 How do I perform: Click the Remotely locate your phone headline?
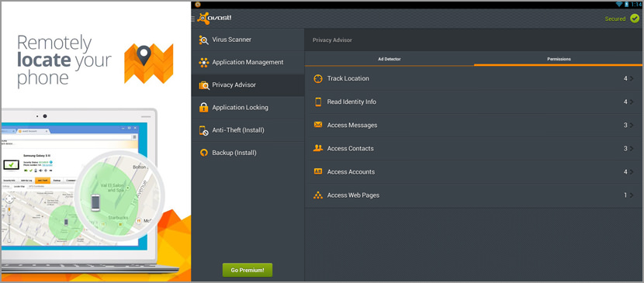[x=64, y=60]
